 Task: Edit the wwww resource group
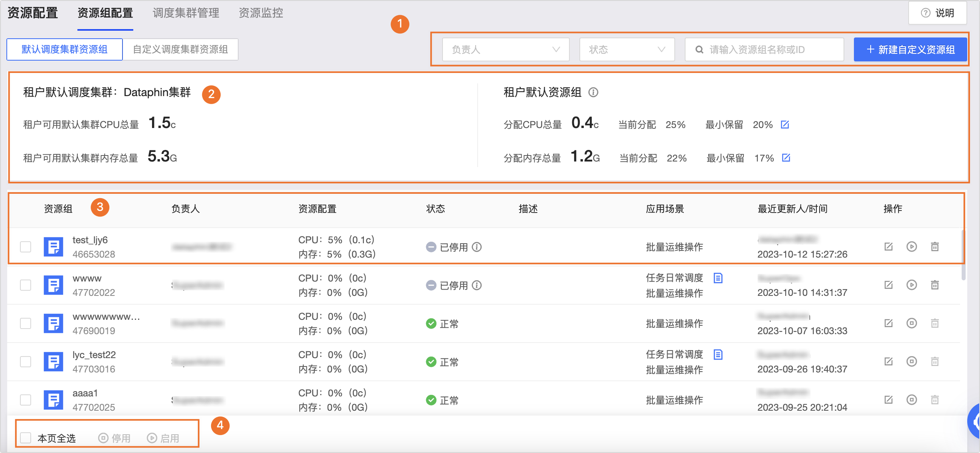click(888, 285)
